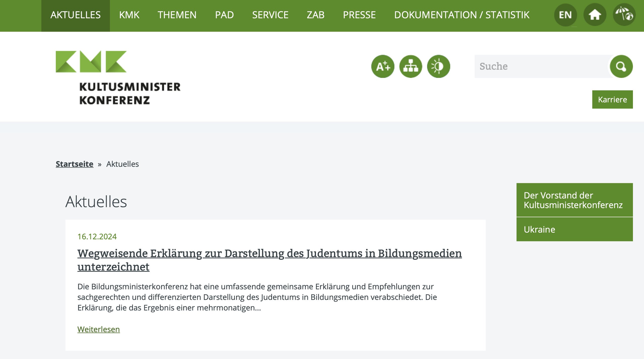Click the Weiterlesen link

98,329
